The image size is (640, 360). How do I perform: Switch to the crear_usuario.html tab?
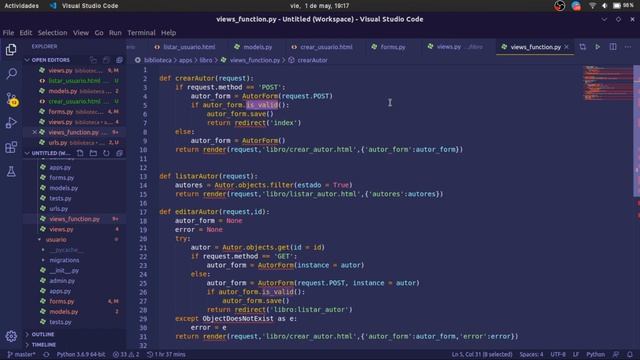(x=322, y=47)
